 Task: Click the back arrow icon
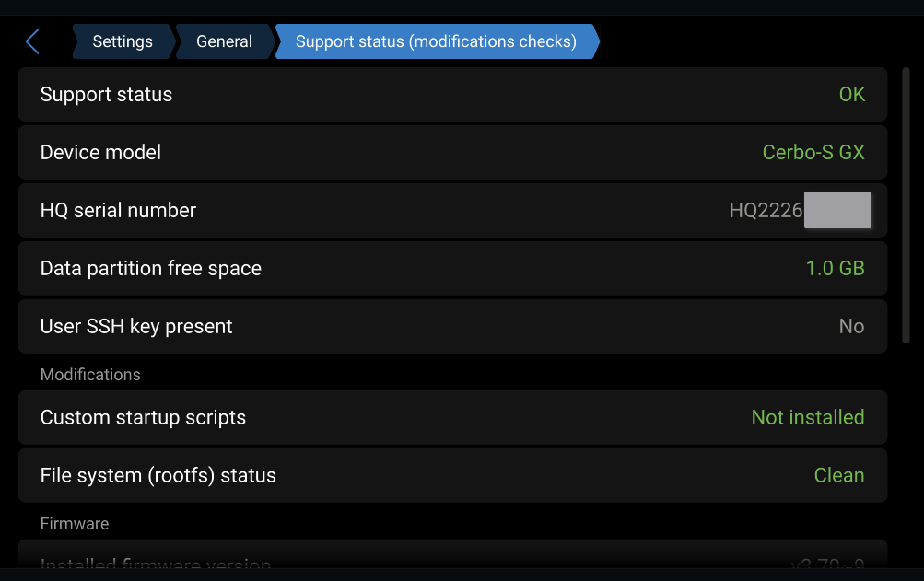click(32, 41)
